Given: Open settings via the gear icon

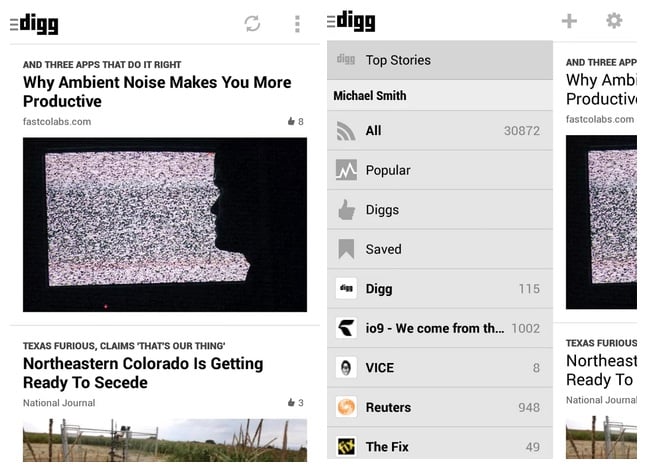Looking at the screenshot, I should (x=614, y=20).
